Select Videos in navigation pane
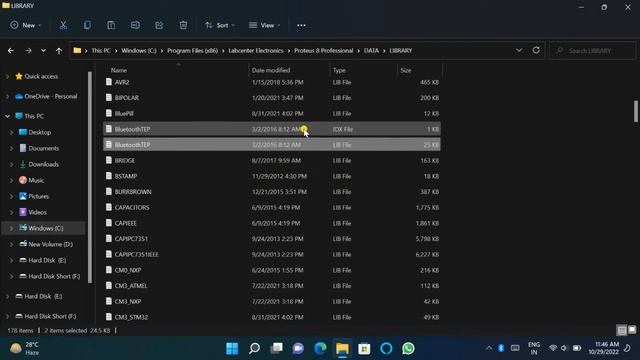This screenshot has width=640, height=360. [37, 212]
